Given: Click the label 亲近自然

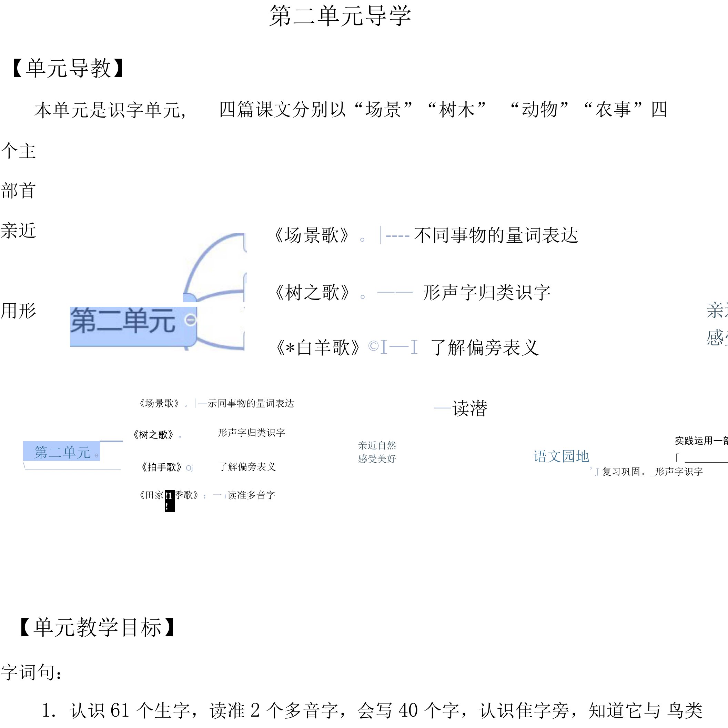Looking at the screenshot, I should (x=377, y=445).
